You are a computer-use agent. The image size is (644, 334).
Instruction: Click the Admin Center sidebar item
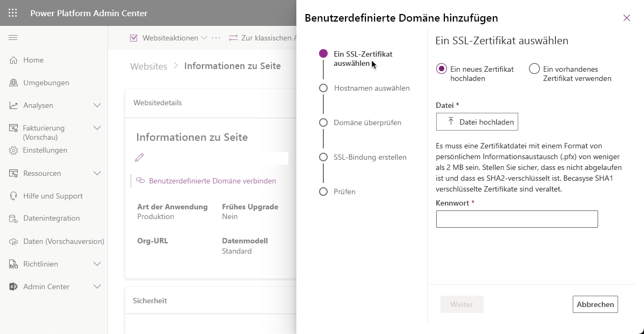tap(46, 287)
